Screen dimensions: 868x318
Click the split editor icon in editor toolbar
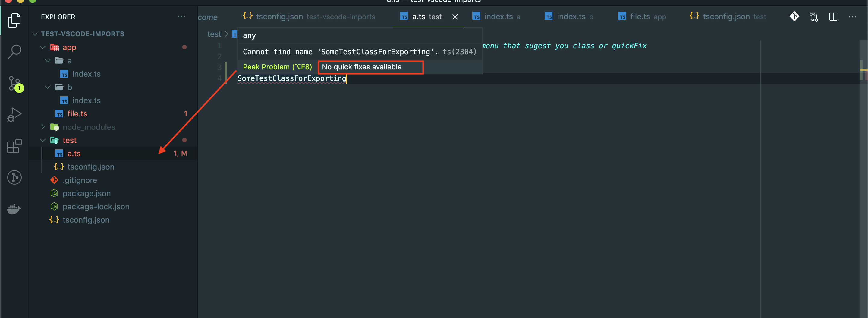(833, 17)
